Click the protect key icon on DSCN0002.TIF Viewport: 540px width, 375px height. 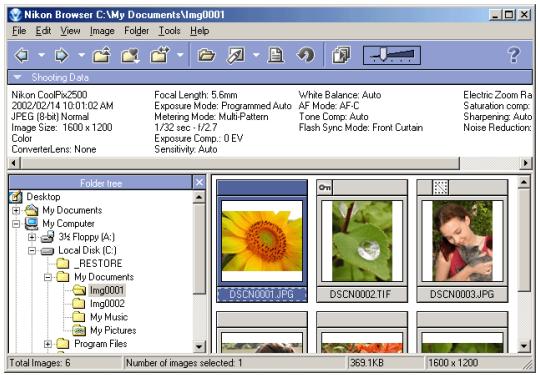pyautogui.click(x=324, y=188)
